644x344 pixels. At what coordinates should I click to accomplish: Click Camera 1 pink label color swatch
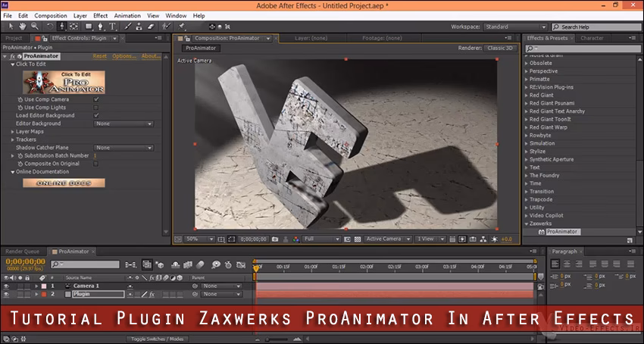44,286
